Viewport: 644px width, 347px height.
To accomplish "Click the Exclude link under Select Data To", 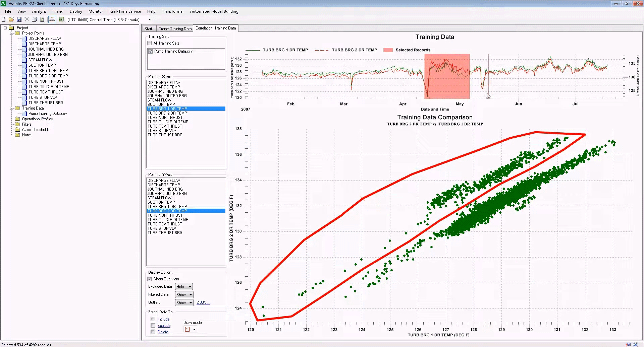I will click(163, 325).
